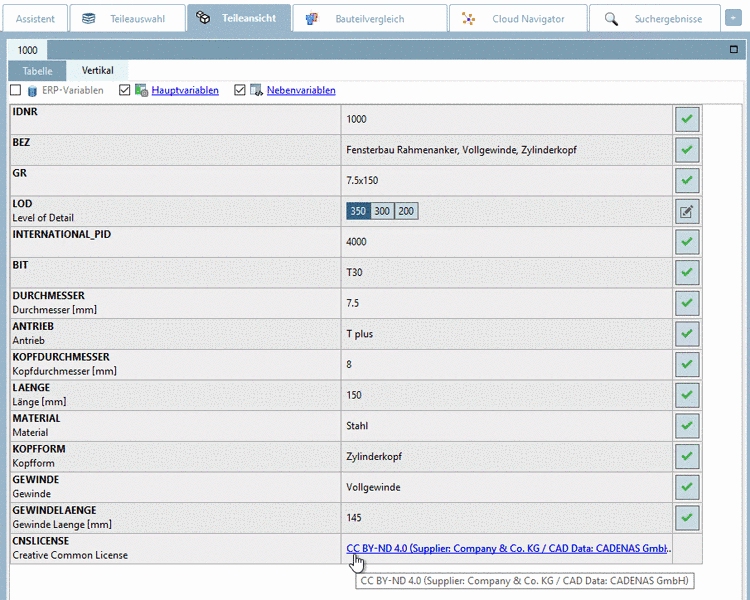Select Level of Detail 200
Image resolution: width=750 pixels, height=600 pixels.
point(406,211)
